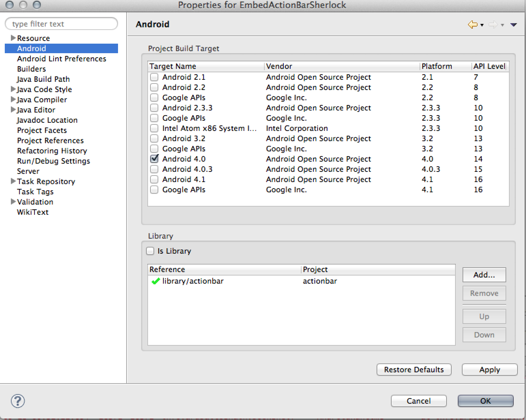This screenshot has height=420, width=526.
Task: Click the green checkmark beside library/actionbar
Action: [x=156, y=281]
